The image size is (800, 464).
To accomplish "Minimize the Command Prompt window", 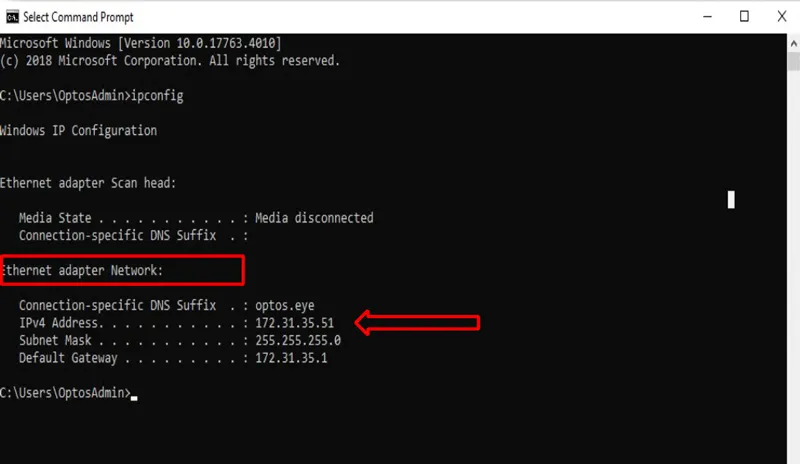I will [699, 17].
